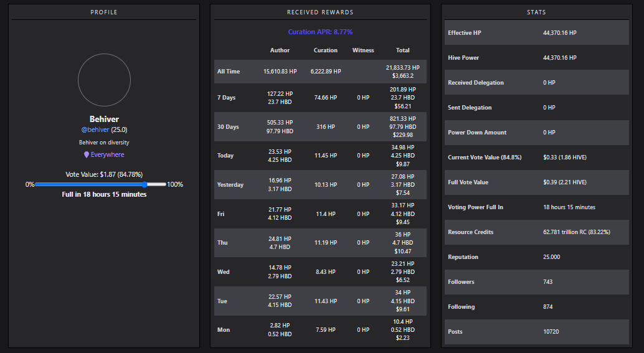Image resolution: width=644 pixels, height=353 pixels.
Task: Click the 316 HP 30-day curation value
Action: coord(326,127)
